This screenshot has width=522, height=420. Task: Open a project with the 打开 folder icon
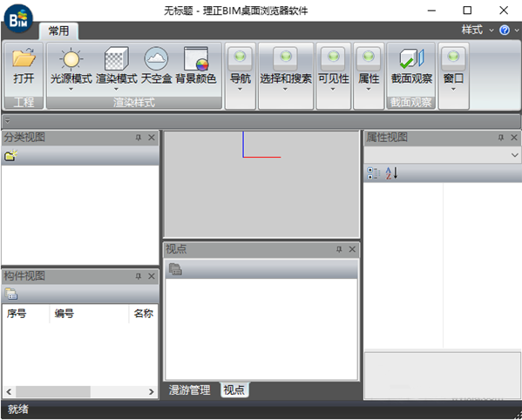[24, 58]
